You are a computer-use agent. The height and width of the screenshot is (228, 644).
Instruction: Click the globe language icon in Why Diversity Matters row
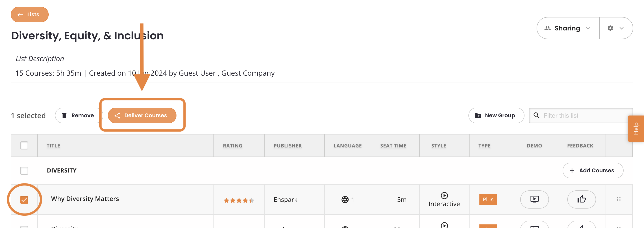[345, 200]
